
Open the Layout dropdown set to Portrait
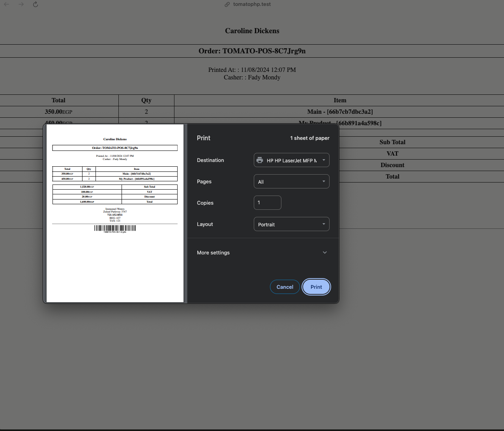click(291, 224)
